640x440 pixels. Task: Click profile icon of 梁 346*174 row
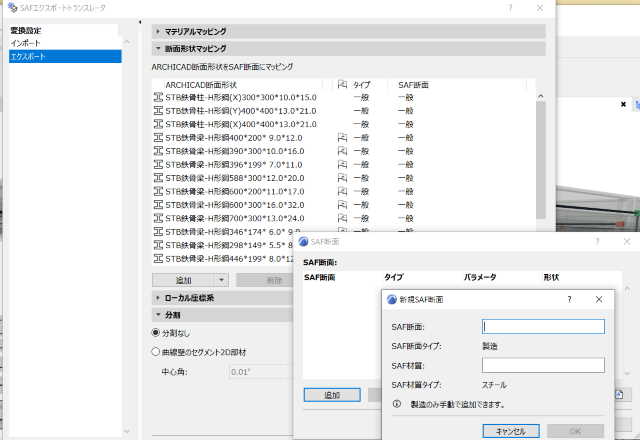pos(158,232)
